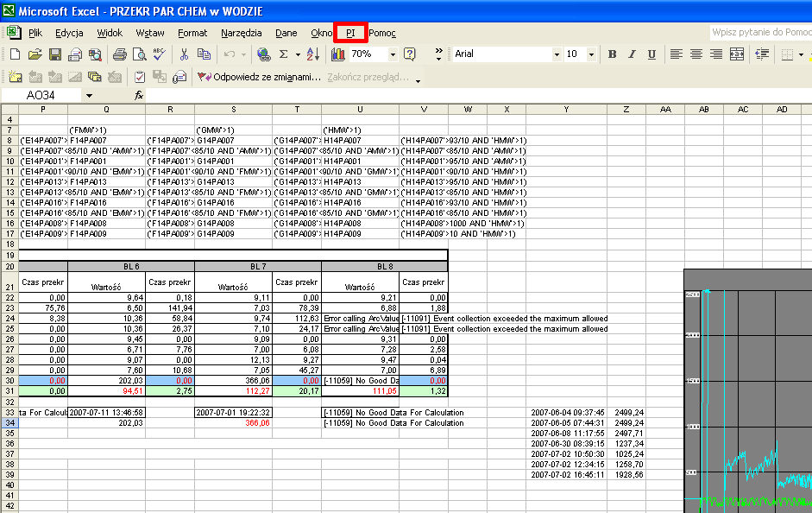Show all comments on reviewing toolbar
The width and height of the screenshot is (812, 513).
pyautogui.click(x=95, y=77)
